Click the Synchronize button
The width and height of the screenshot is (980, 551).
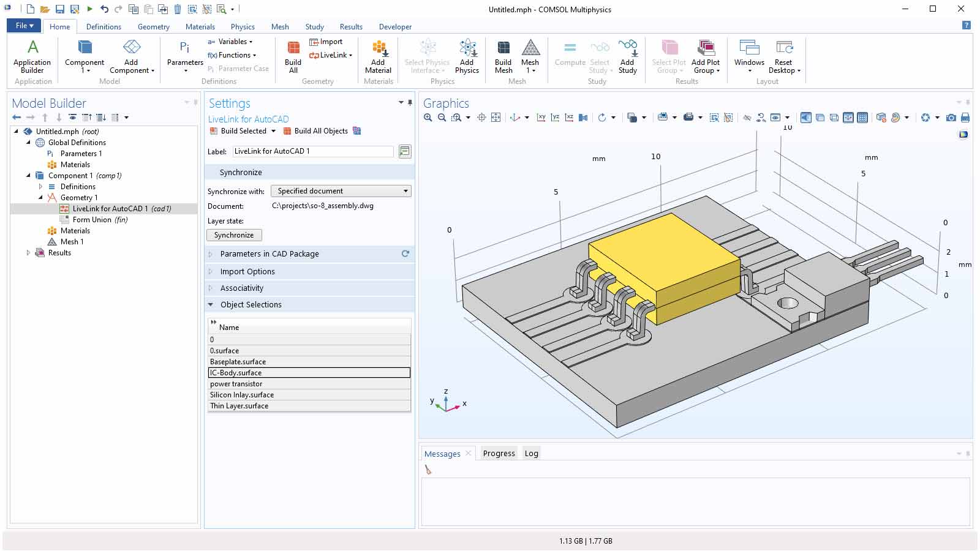(234, 235)
